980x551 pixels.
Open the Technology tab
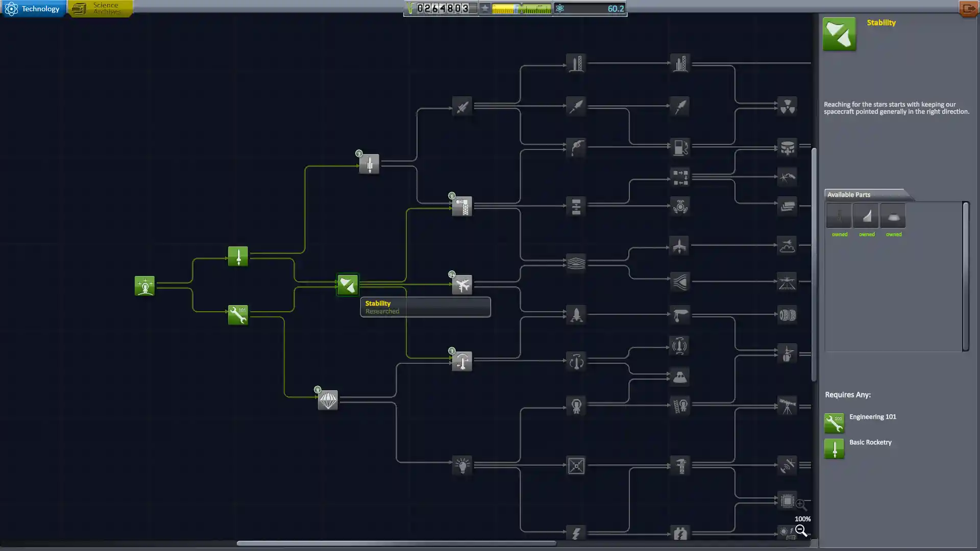pos(33,9)
